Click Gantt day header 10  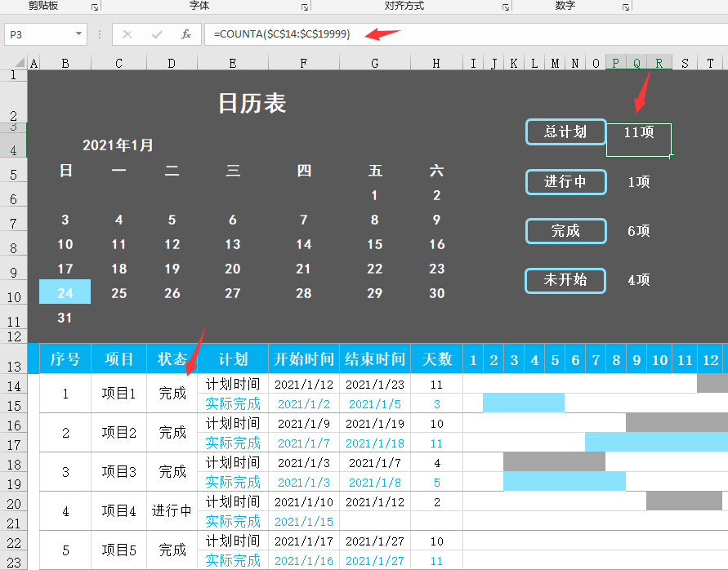(x=659, y=360)
